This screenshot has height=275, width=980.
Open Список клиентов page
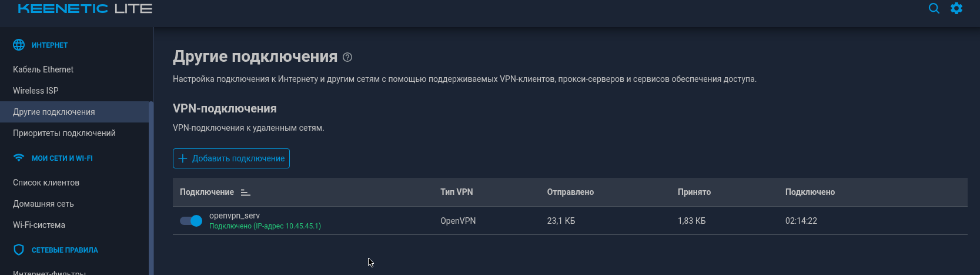pos(46,183)
